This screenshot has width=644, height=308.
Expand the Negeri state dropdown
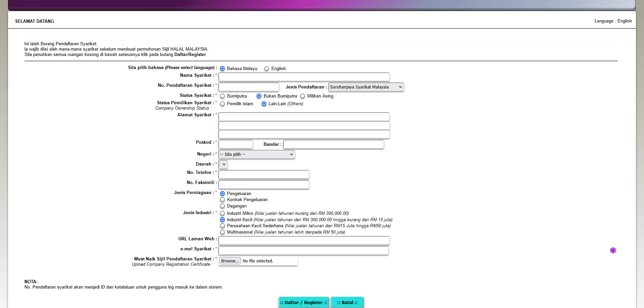(x=257, y=155)
